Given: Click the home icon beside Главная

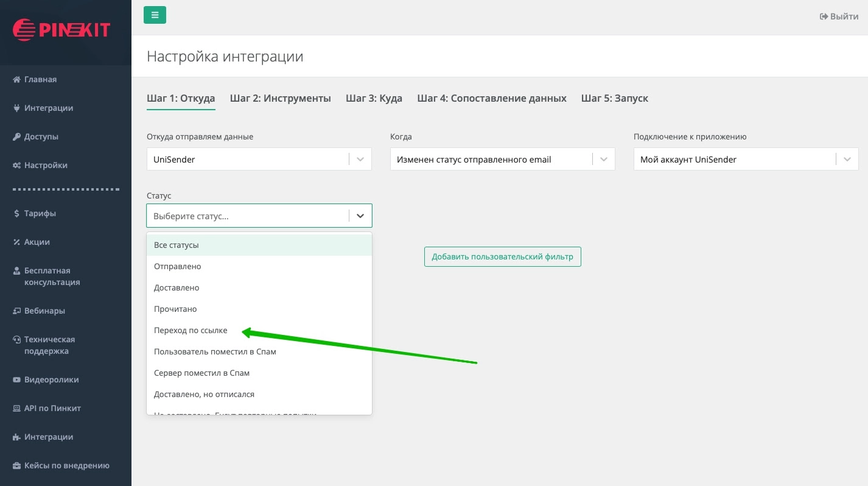Looking at the screenshot, I should (17, 80).
